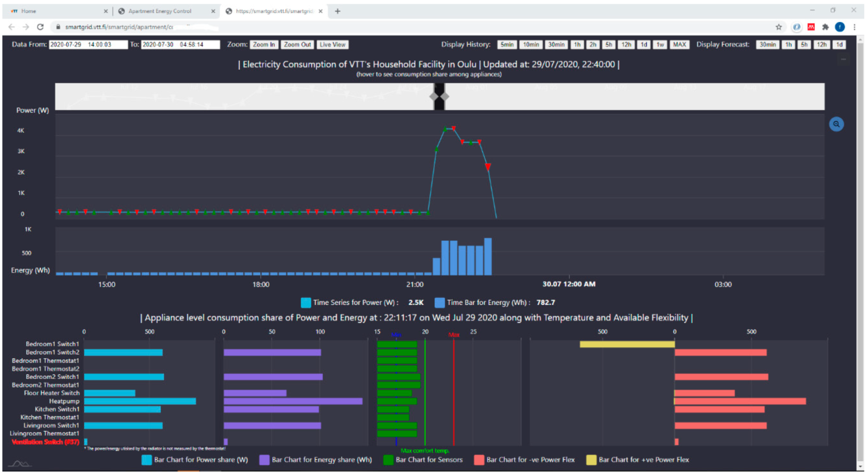868x476 pixels.
Task: Open the browser extensions puzzle icon
Action: [825, 27]
